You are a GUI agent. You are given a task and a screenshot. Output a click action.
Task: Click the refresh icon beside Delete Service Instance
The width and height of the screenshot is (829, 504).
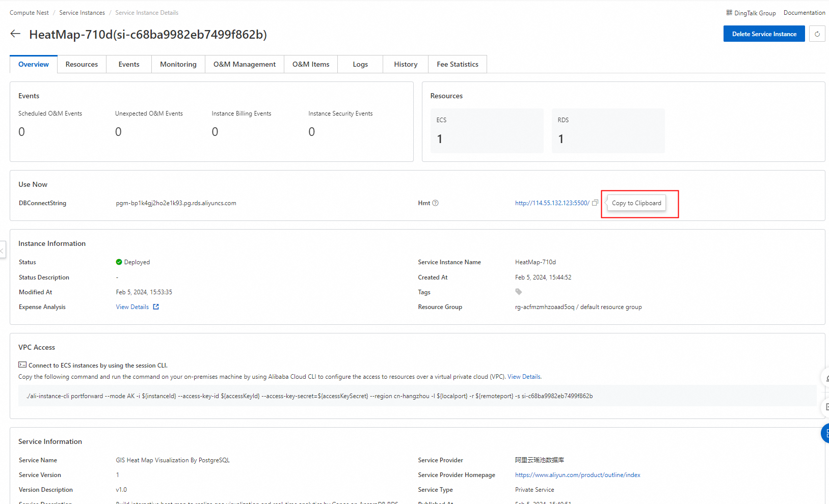(817, 34)
